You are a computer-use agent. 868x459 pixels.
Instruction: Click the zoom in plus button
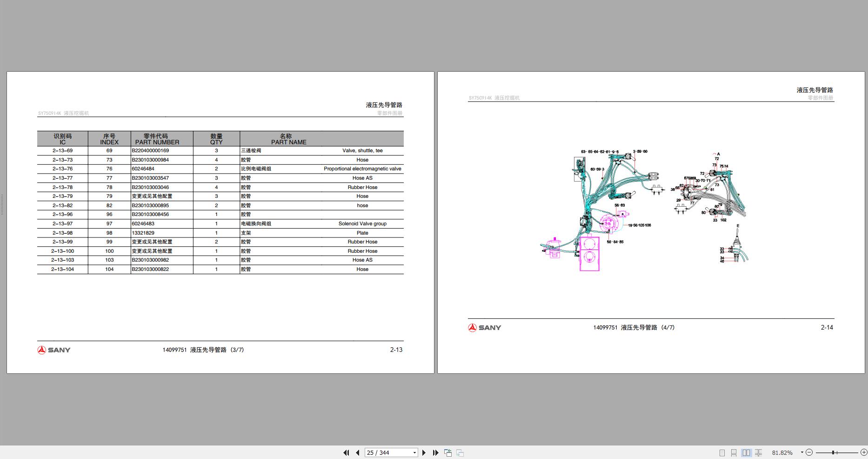pyautogui.click(x=864, y=452)
